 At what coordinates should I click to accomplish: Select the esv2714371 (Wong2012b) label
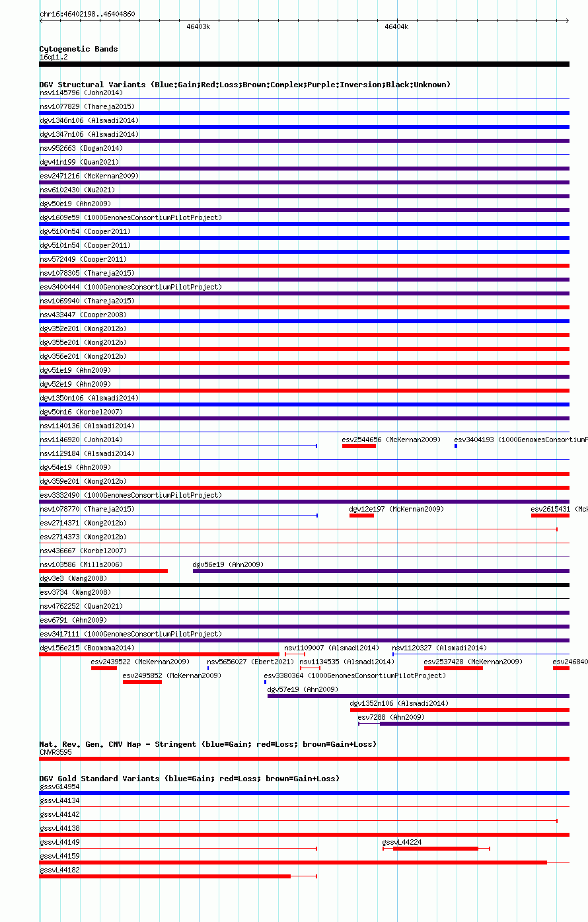pos(83,523)
